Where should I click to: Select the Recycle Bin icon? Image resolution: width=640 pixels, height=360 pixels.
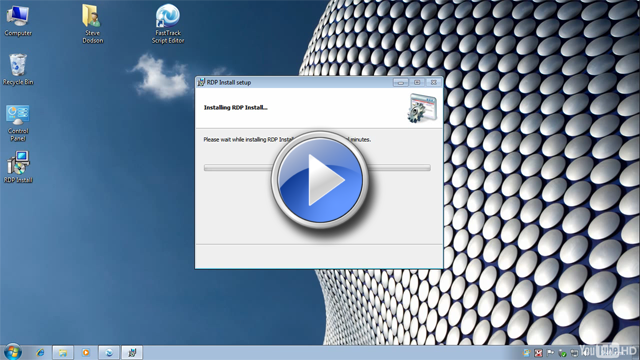pos(18,70)
